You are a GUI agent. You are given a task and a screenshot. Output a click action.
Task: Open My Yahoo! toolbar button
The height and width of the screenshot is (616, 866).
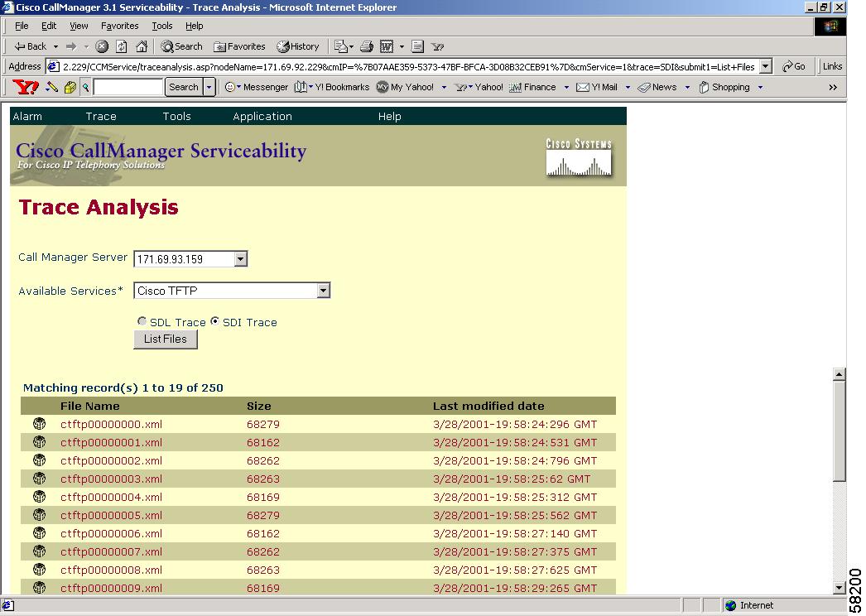(x=405, y=87)
